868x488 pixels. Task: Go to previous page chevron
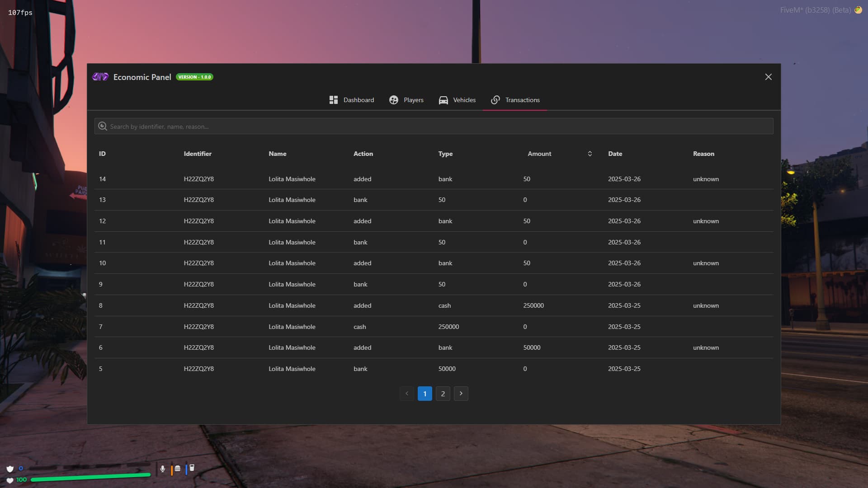coord(406,394)
